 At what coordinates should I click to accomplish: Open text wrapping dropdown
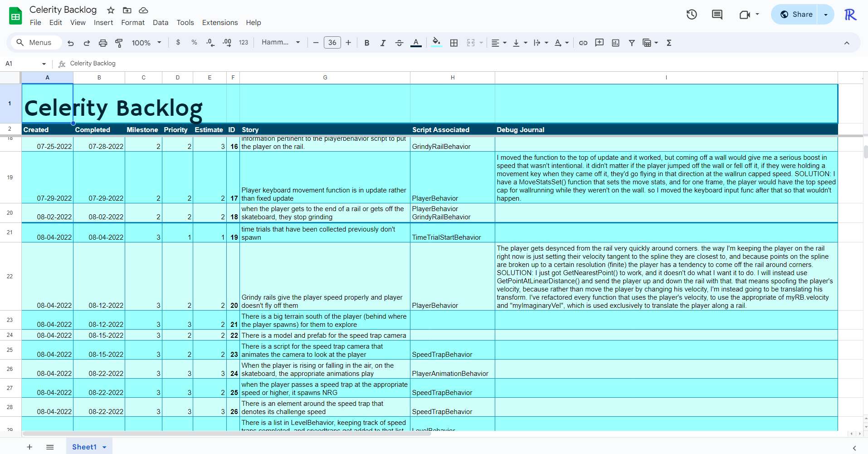point(541,43)
